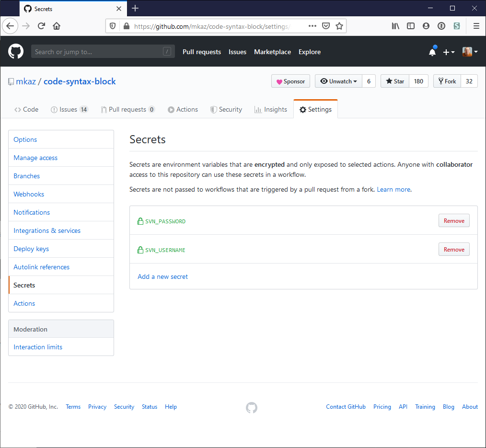The width and height of the screenshot is (486, 448).
Task: Open the code-syntax-block repository link
Action: point(80,81)
